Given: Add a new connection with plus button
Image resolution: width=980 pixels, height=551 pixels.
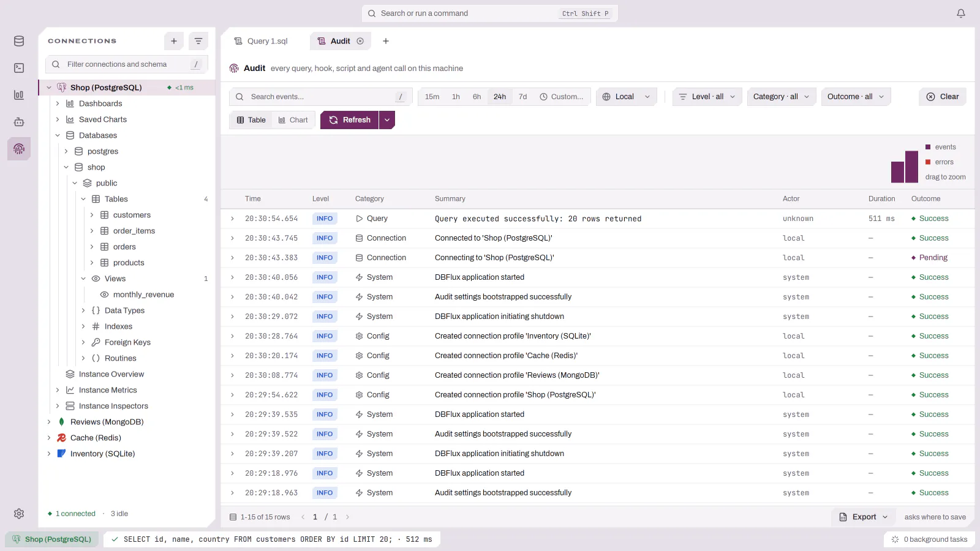Looking at the screenshot, I should coord(174,41).
